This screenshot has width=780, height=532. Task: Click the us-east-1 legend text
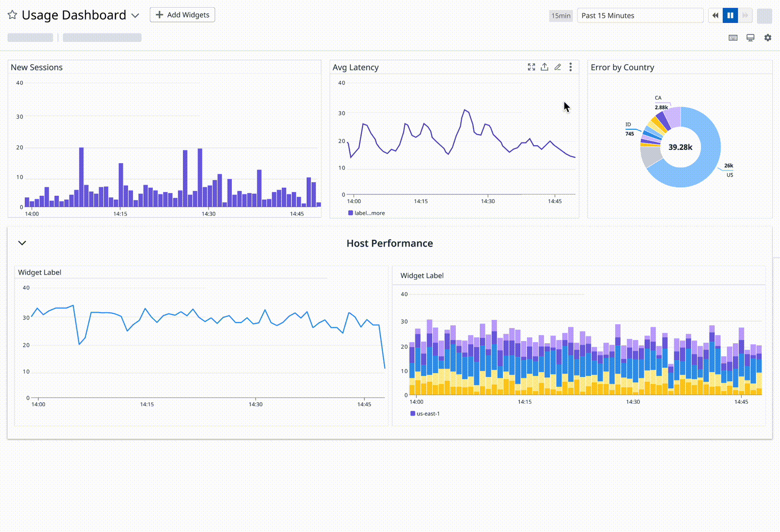[428, 414]
